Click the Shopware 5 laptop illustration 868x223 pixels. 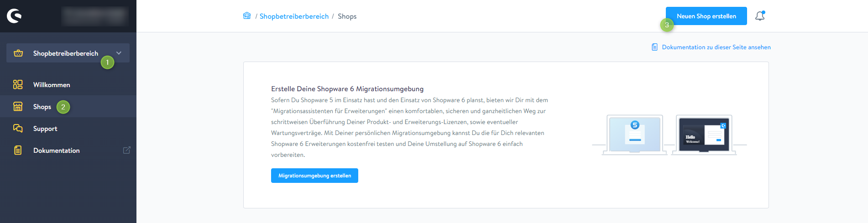[634, 135]
